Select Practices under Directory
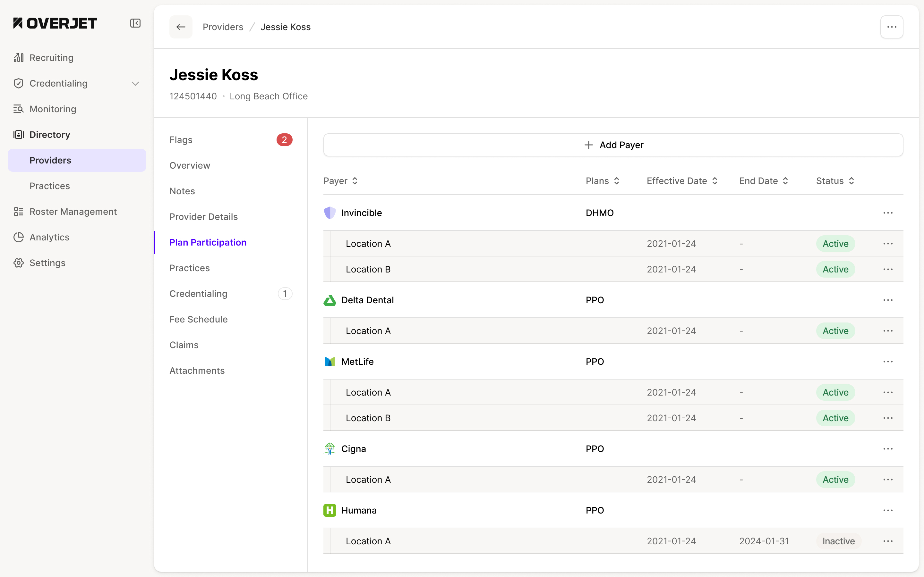The width and height of the screenshot is (924, 577). pos(50,186)
